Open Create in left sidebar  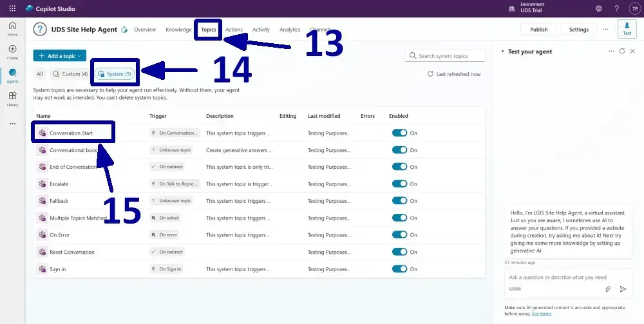tap(13, 52)
